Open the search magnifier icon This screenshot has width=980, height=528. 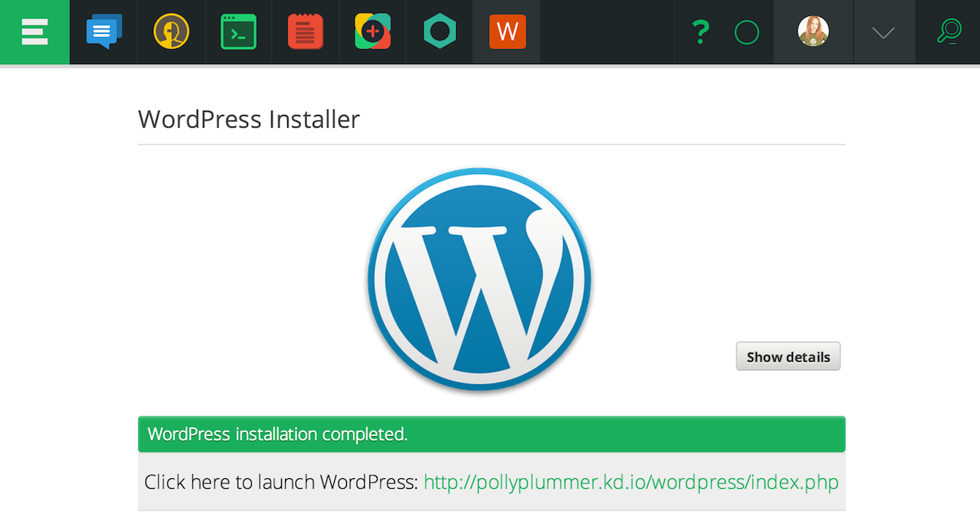[x=949, y=32]
